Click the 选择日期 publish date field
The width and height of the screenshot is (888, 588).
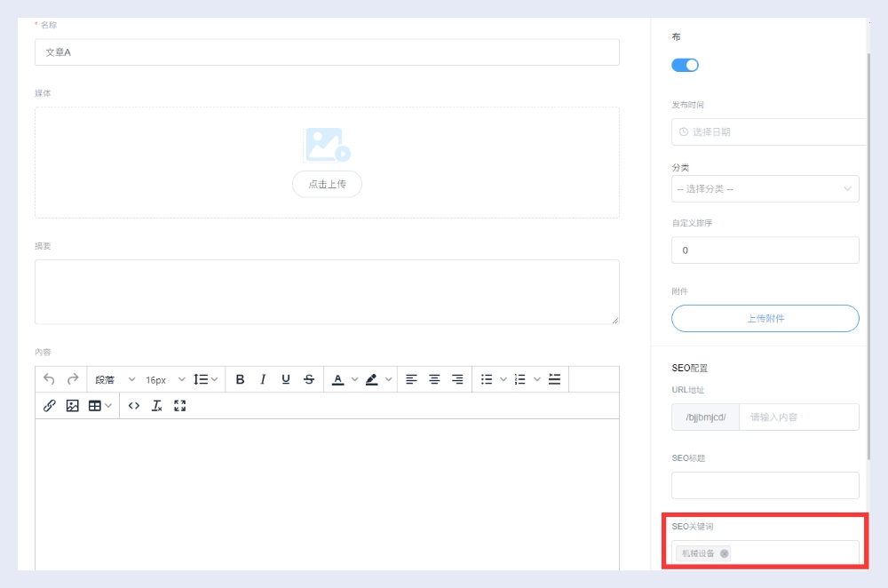point(768,131)
